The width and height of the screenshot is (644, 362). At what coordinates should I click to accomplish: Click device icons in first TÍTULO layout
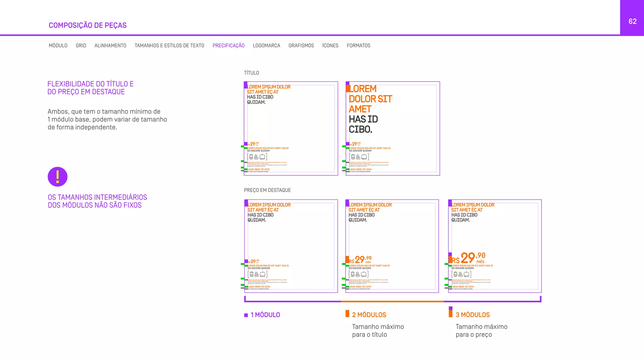pos(257,157)
